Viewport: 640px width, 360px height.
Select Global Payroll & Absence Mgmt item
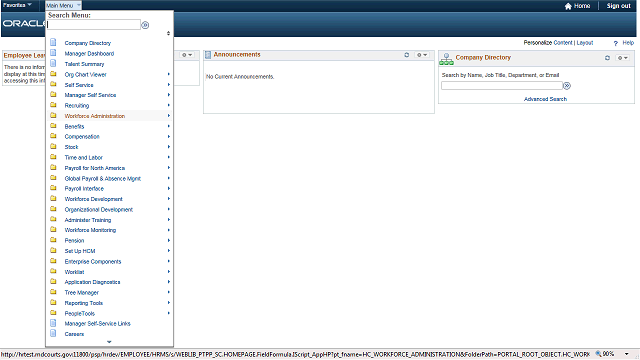click(x=102, y=178)
